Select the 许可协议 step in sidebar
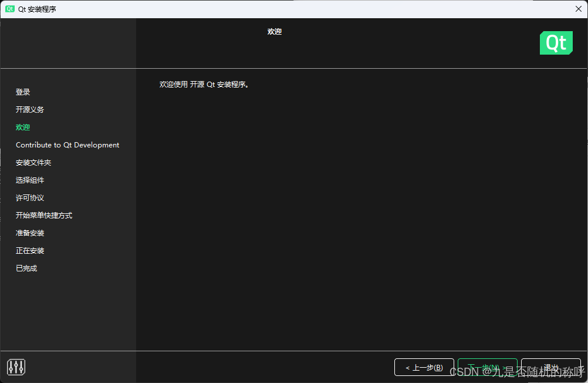The width and height of the screenshot is (588, 383). click(30, 198)
